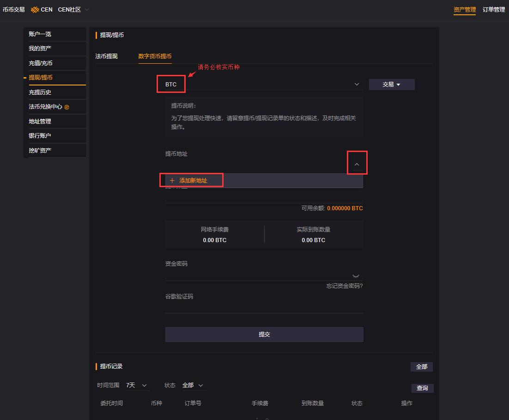
Task: Open the 交易 dropdown button
Action: click(x=392, y=85)
